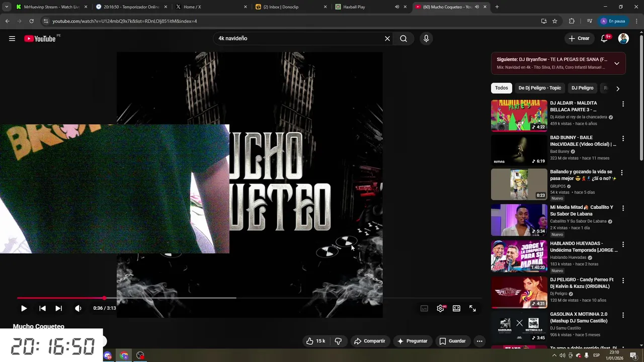Go to the YouTube home logo

40,39
